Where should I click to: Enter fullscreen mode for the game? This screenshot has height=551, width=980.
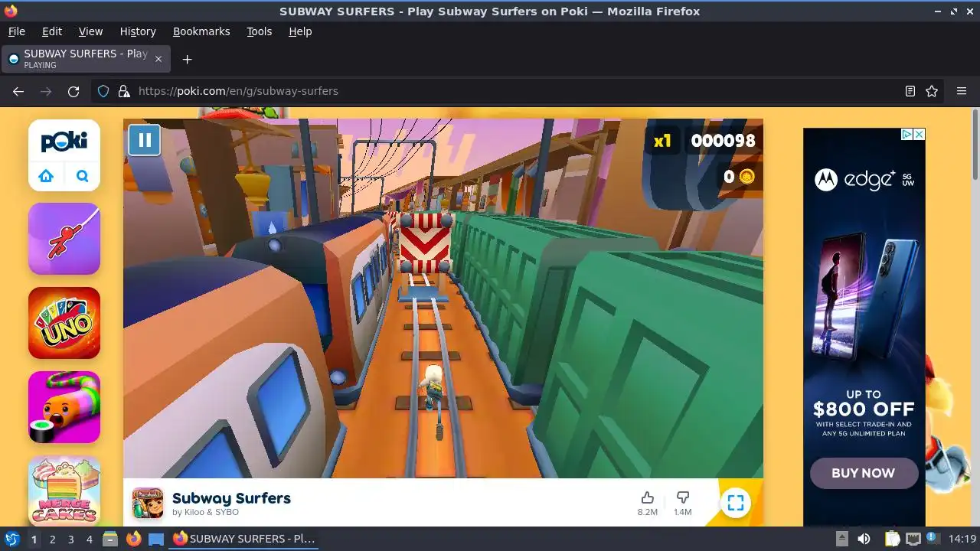735,503
